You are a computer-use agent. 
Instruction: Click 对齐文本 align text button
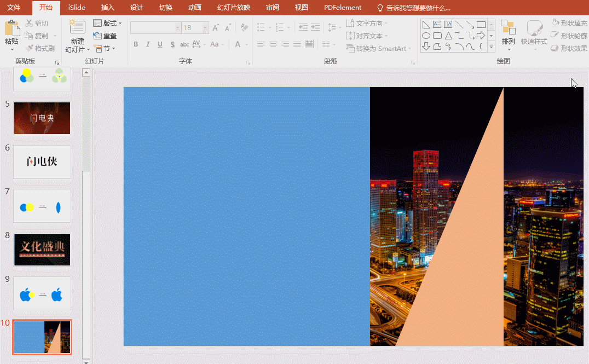point(366,36)
